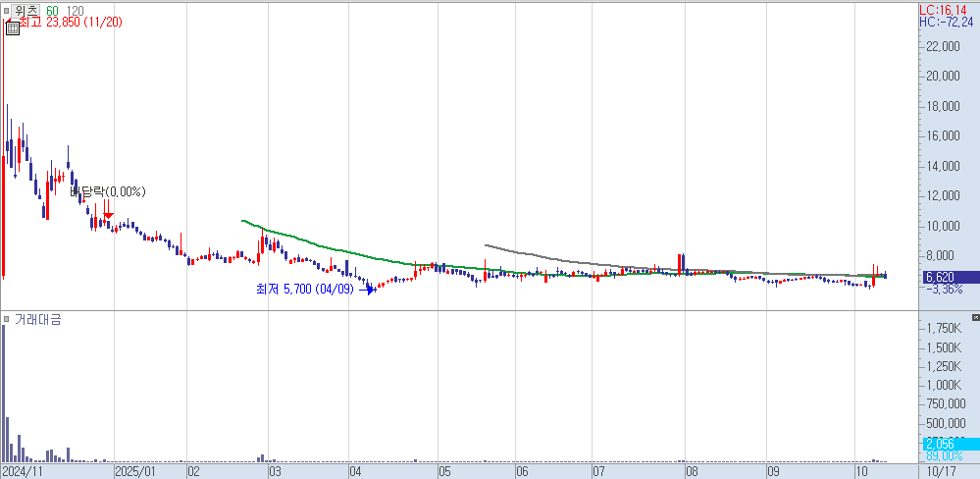Click the blue arrow at the 최저 5,700 label
980x479 pixels.
pos(370,290)
